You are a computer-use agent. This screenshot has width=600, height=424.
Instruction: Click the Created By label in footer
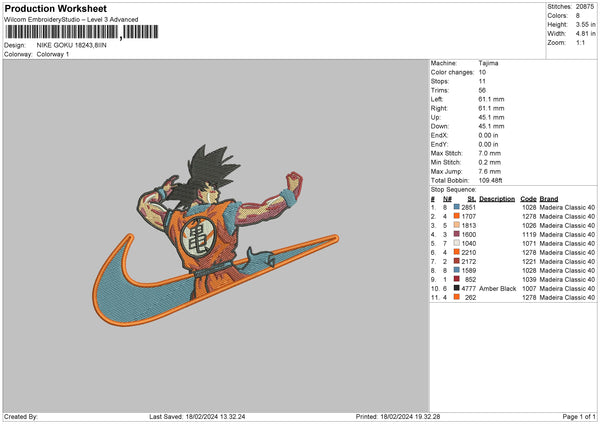[x=21, y=416]
